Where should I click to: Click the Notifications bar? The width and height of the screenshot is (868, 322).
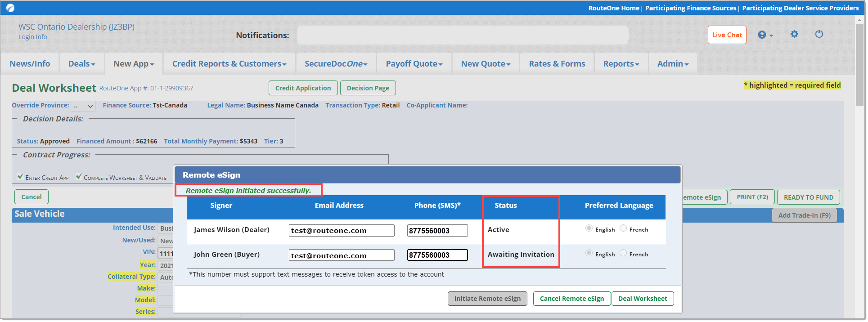[x=463, y=35]
